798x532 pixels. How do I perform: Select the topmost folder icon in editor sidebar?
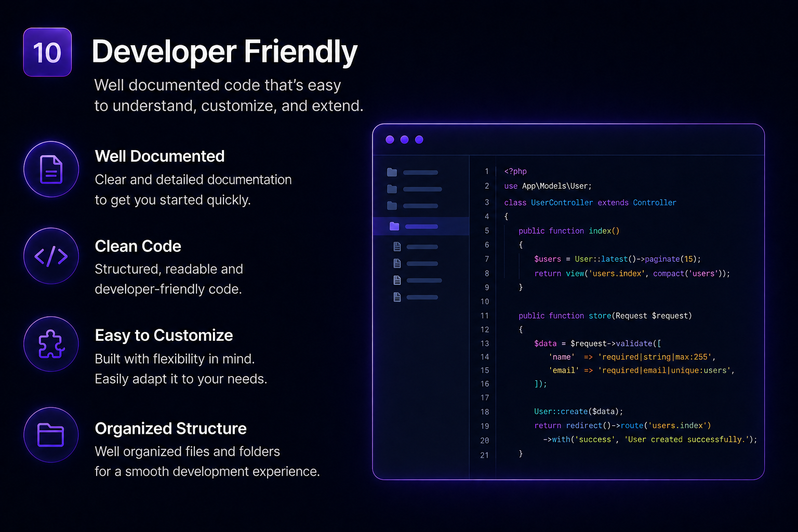pyautogui.click(x=392, y=172)
